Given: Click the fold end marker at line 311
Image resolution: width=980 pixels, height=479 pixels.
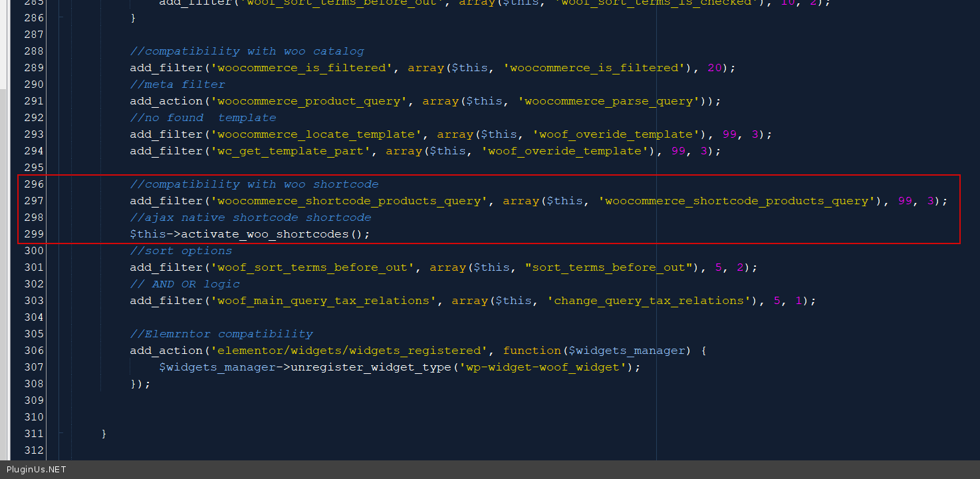Looking at the screenshot, I should 61,434.
